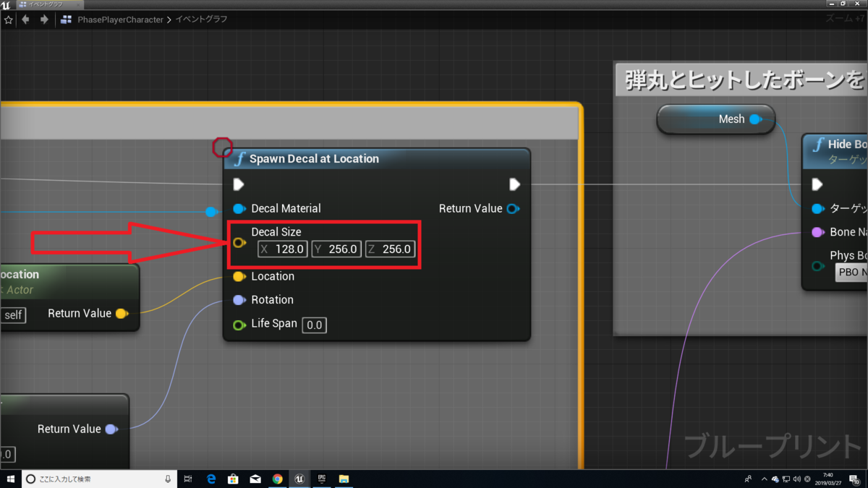
Task: Click the People icon in the system tray
Action: (x=748, y=479)
